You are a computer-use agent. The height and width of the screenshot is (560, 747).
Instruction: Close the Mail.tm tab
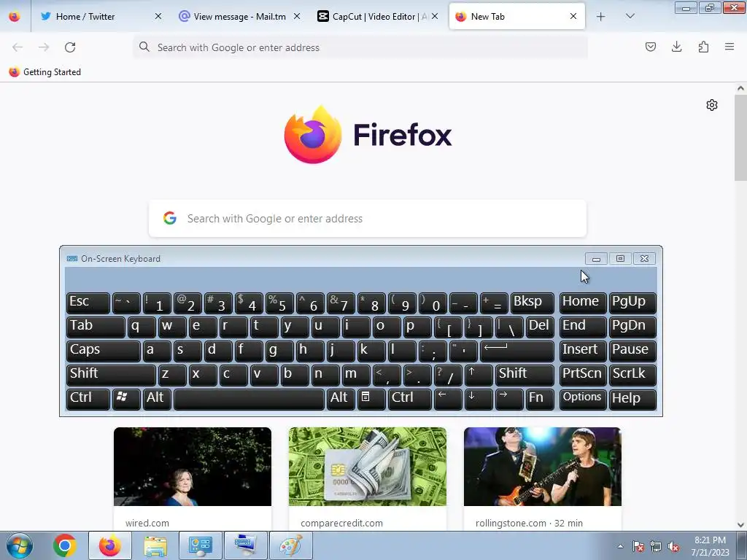point(297,17)
